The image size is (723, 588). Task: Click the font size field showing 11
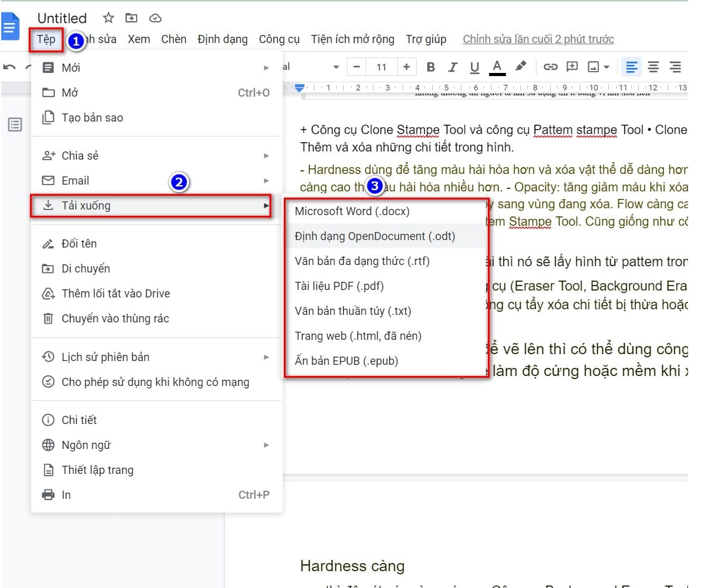(x=381, y=67)
